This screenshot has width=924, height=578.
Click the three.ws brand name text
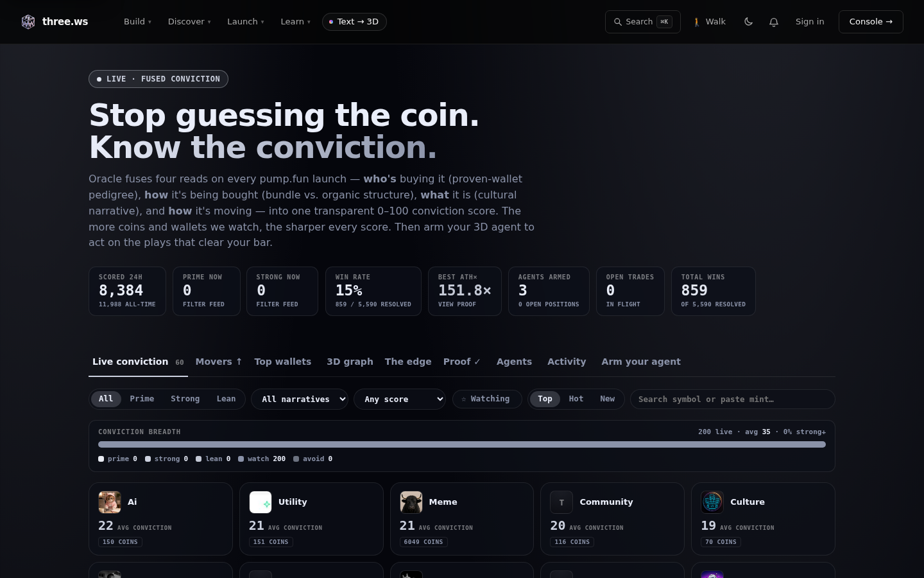[x=65, y=22]
